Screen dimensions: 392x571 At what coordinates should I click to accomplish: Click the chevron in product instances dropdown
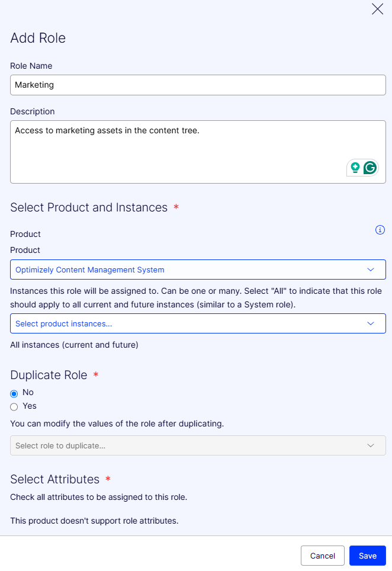[371, 323]
